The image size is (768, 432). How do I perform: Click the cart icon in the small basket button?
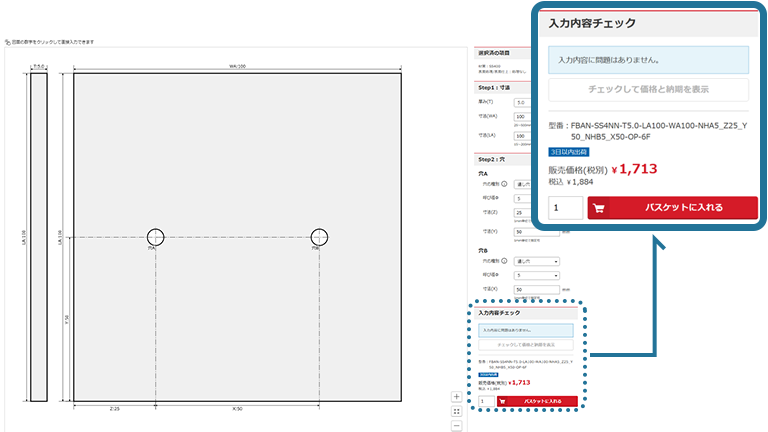point(502,401)
